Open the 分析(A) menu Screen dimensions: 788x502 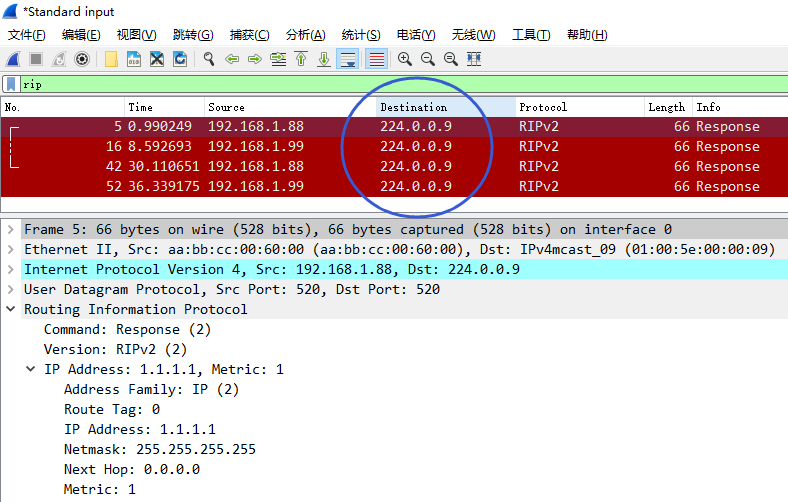305,35
